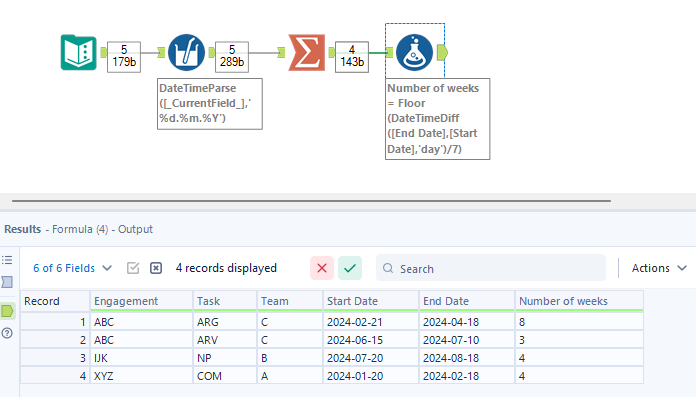Screen dimensions: 696x397
Task: Click the Search results input field
Action: click(491, 268)
